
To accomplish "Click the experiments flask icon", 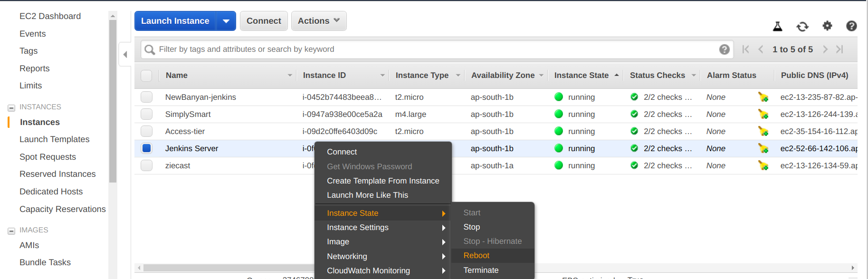I will point(777,27).
